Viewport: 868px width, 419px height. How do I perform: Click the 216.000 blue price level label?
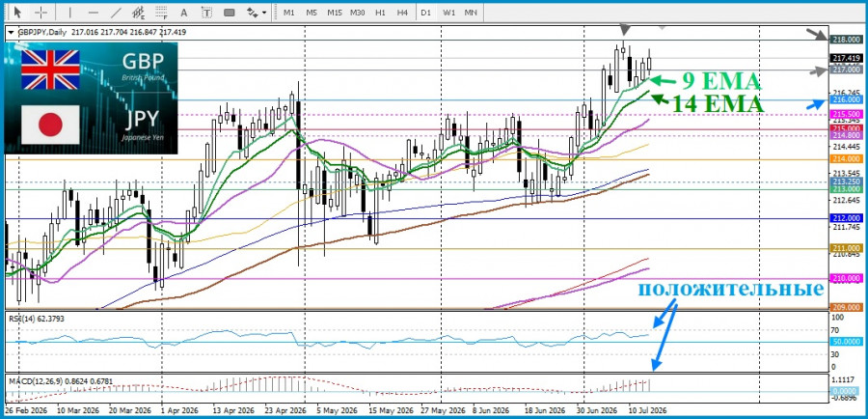[847, 99]
